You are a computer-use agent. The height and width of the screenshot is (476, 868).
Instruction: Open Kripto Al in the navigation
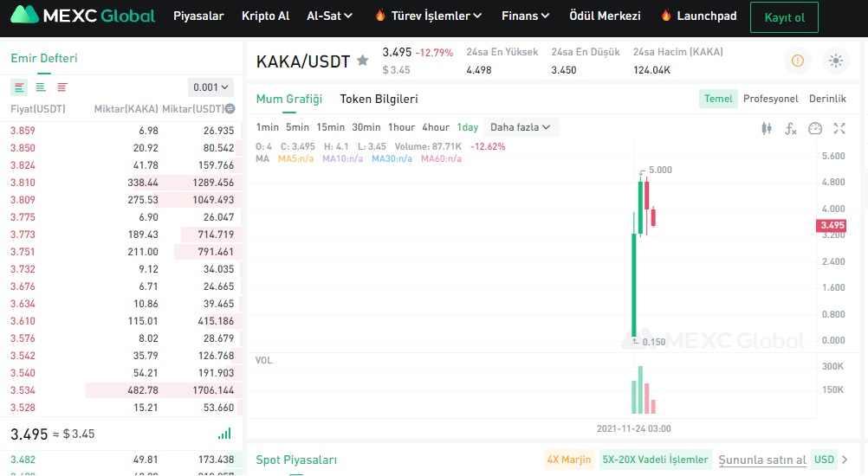click(266, 16)
